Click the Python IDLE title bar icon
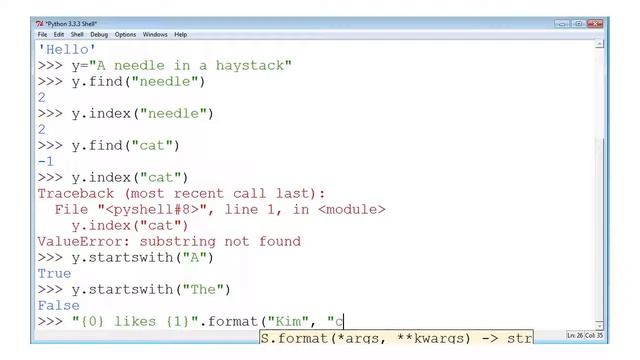Screen dimensions: 640x360 tap(39, 24)
